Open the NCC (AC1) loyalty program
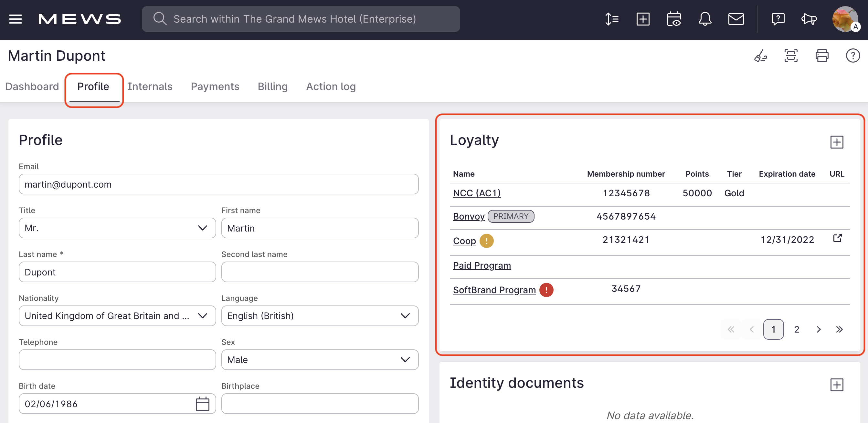This screenshot has width=868, height=423. (476, 193)
